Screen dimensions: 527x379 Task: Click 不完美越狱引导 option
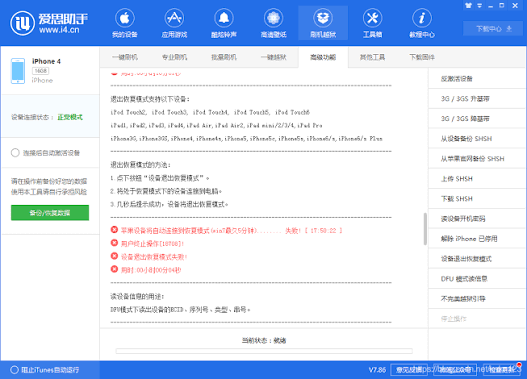coord(477,299)
